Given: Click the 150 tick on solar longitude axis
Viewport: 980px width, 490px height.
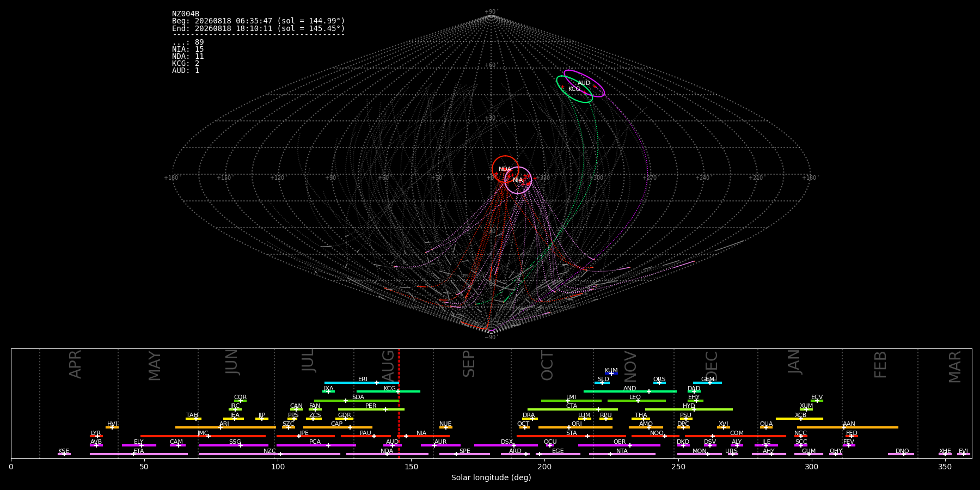Looking at the screenshot, I should pyautogui.click(x=411, y=467).
